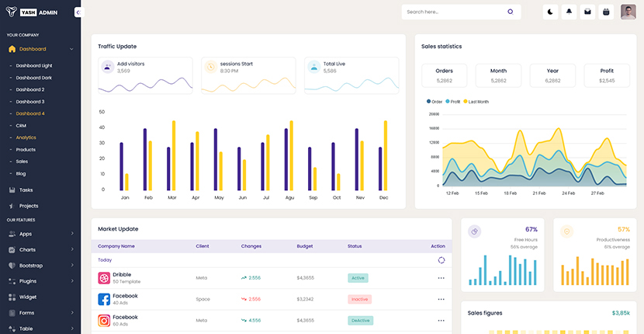
Task: Click the Yash Admin logo icon
Action: tap(12, 12)
